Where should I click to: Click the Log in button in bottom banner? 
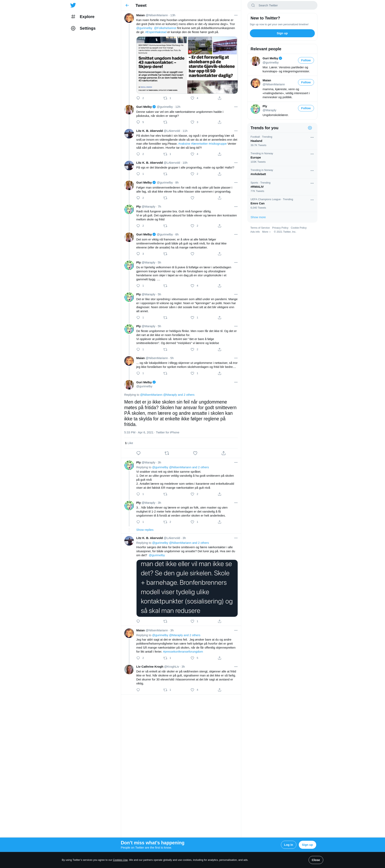tap(288, 845)
